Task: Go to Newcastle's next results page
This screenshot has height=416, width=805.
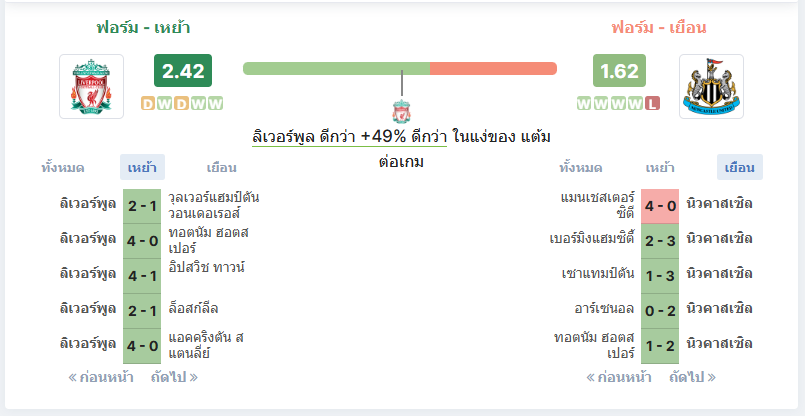Action: [692, 377]
